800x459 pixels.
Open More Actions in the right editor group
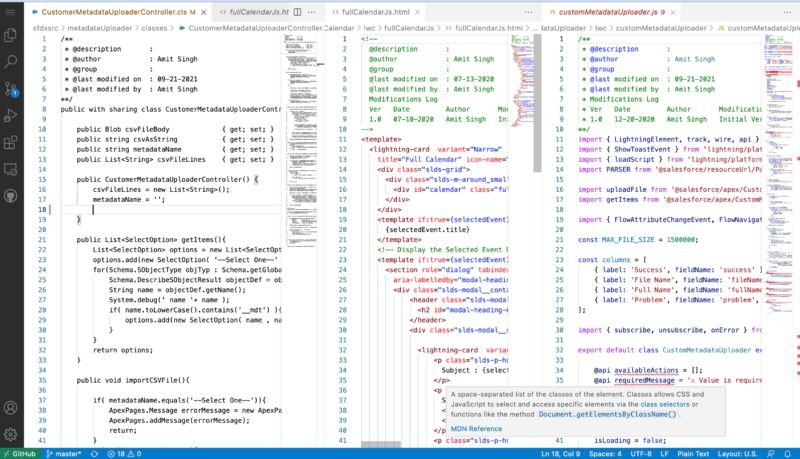[787, 12]
